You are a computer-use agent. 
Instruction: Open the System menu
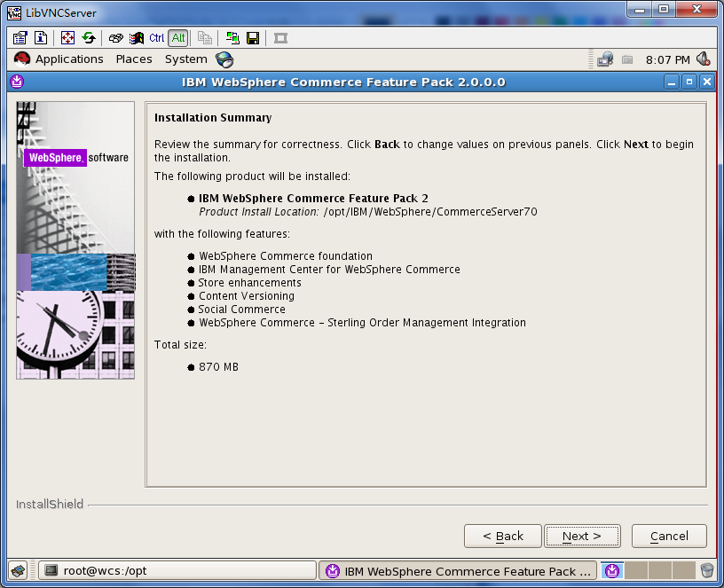[x=186, y=59]
